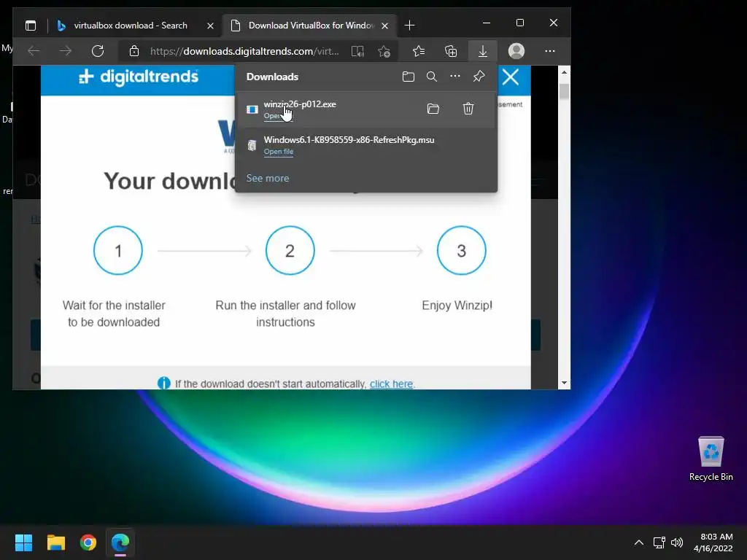Open the profile account icon
The height and width of the screenshot is (560, 747).
(x=516, y=51)
